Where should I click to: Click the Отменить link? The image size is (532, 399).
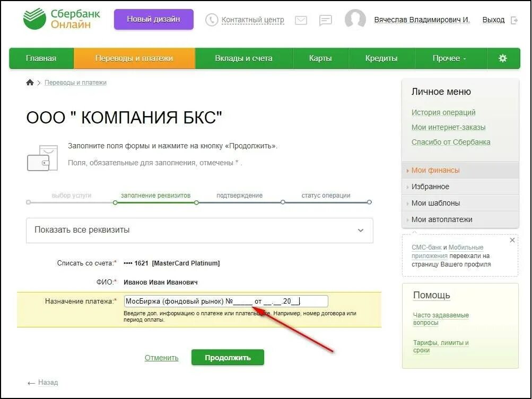[x=161, y=358]
